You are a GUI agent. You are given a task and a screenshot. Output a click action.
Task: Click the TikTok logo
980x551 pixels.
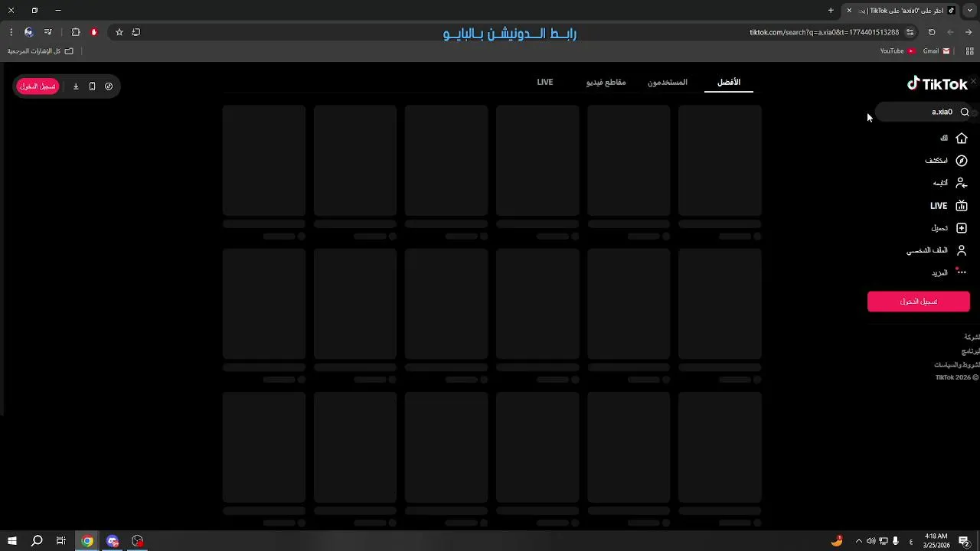click(937, 83)
